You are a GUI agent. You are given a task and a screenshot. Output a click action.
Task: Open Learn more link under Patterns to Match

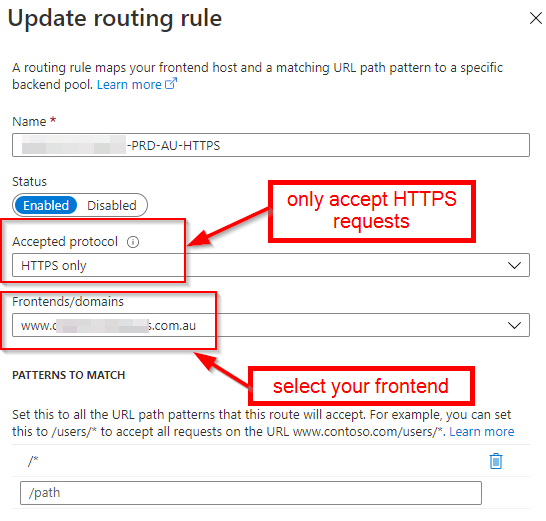(x=482, y=431)
